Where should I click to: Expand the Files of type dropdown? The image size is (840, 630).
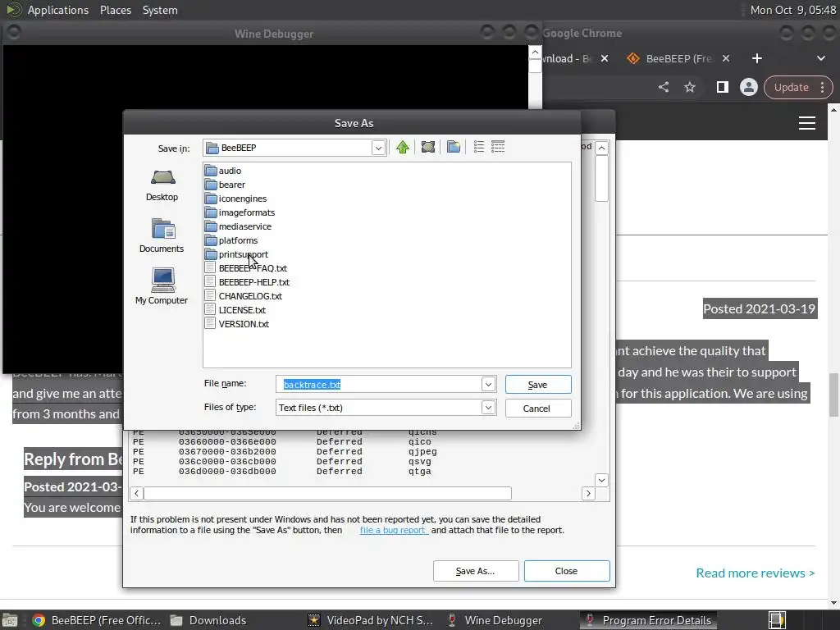coord(488,408)
